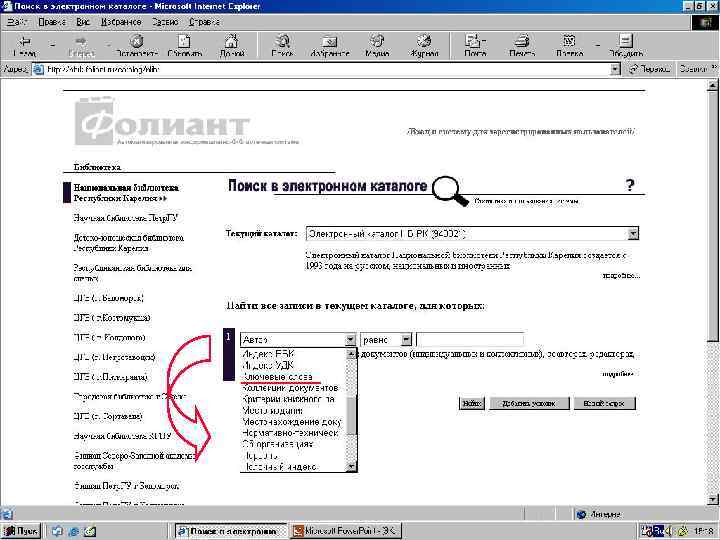
Task: Open Национальная библиотека Республики Карелия link
Action: (x=126, y=193)
